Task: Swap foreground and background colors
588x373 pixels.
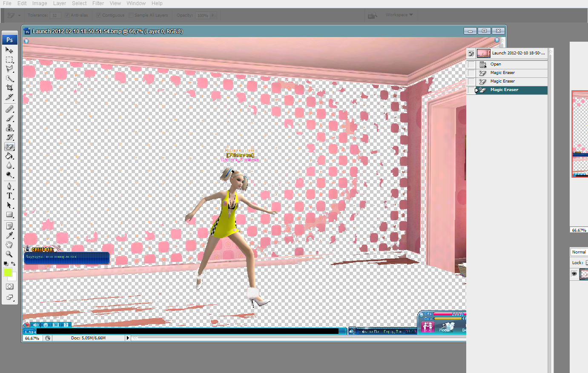Action: point(13,264)
